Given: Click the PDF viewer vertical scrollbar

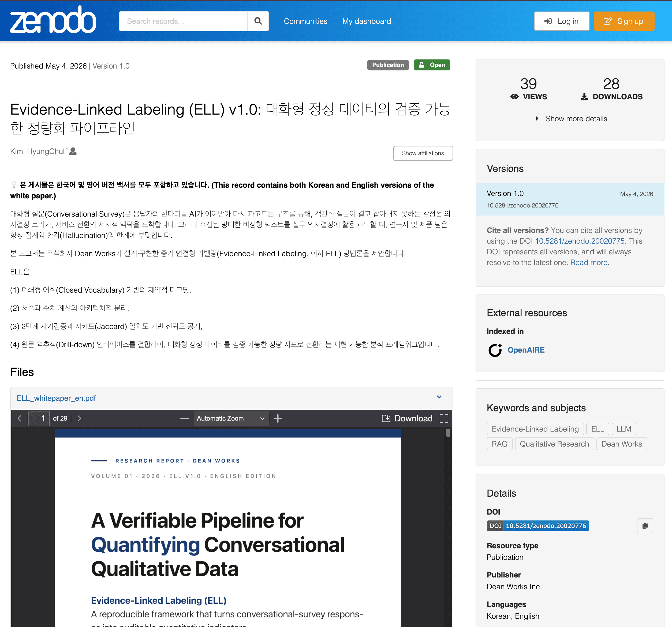Looking at the screenshot, I should click(448, 527).
